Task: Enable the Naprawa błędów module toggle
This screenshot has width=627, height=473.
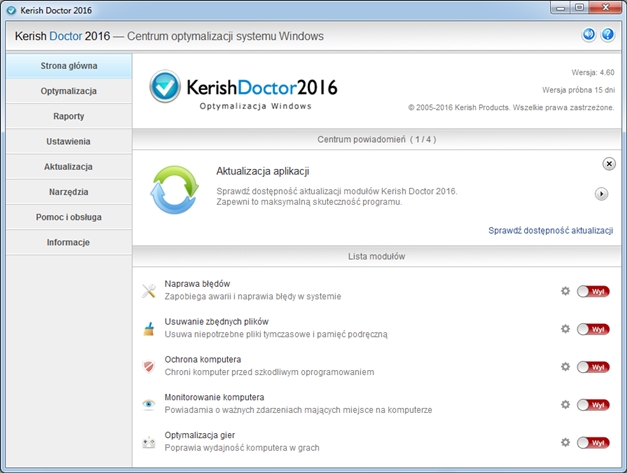Action: (x=593, y=290)
